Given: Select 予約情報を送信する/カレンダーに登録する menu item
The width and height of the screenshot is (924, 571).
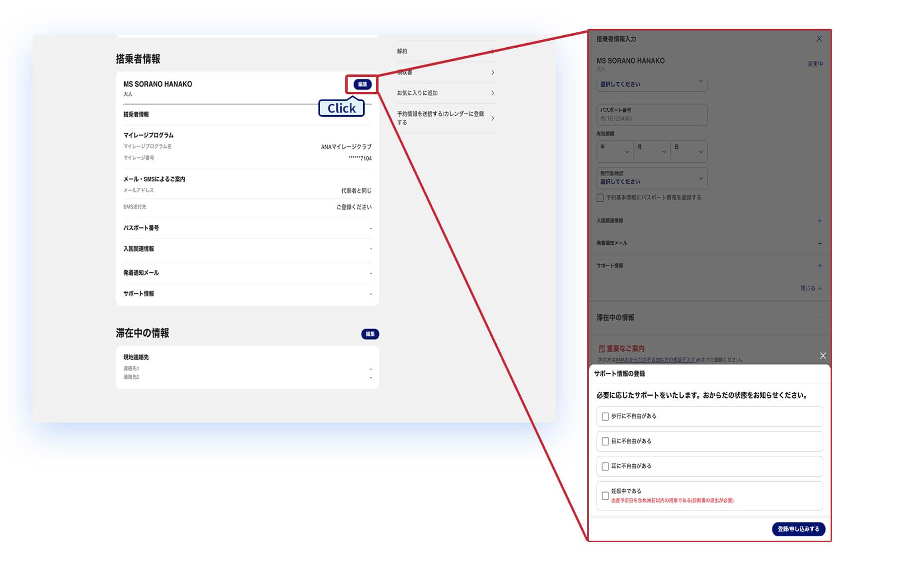Looking at the screenshot, I should [445, 118].
